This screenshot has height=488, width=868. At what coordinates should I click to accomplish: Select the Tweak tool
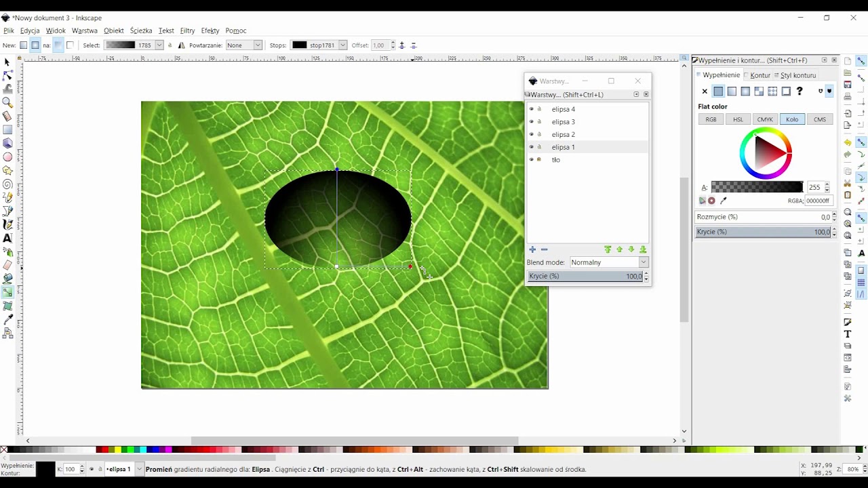pos(7,89)
